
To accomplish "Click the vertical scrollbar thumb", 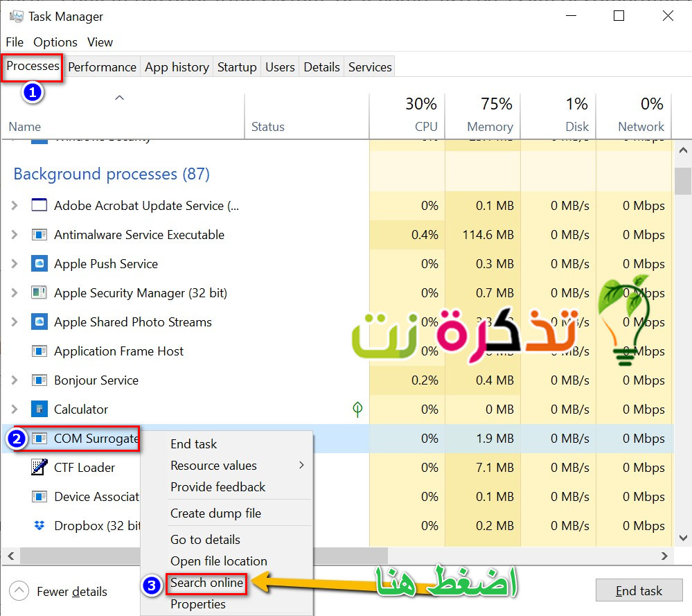I will 683,181.
